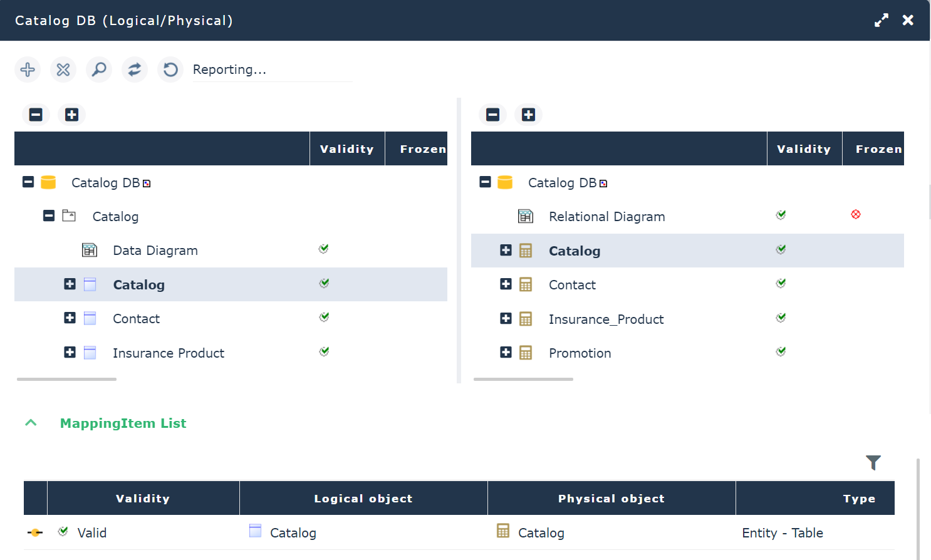Expand the Promotion table in right tree

tap(506, 352)
